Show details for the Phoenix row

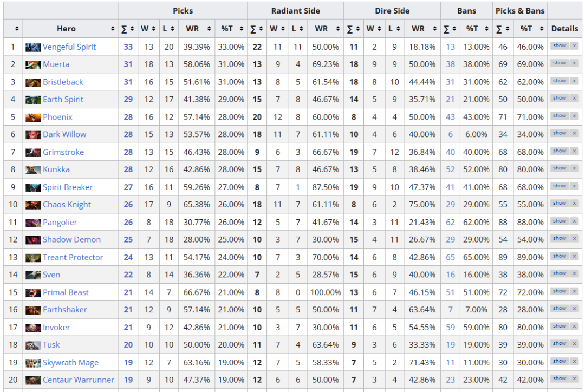point(560,116)
